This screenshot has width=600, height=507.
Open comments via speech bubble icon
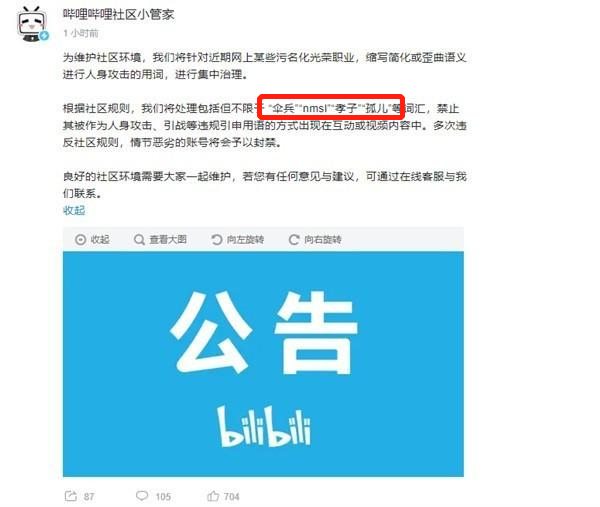142,496
